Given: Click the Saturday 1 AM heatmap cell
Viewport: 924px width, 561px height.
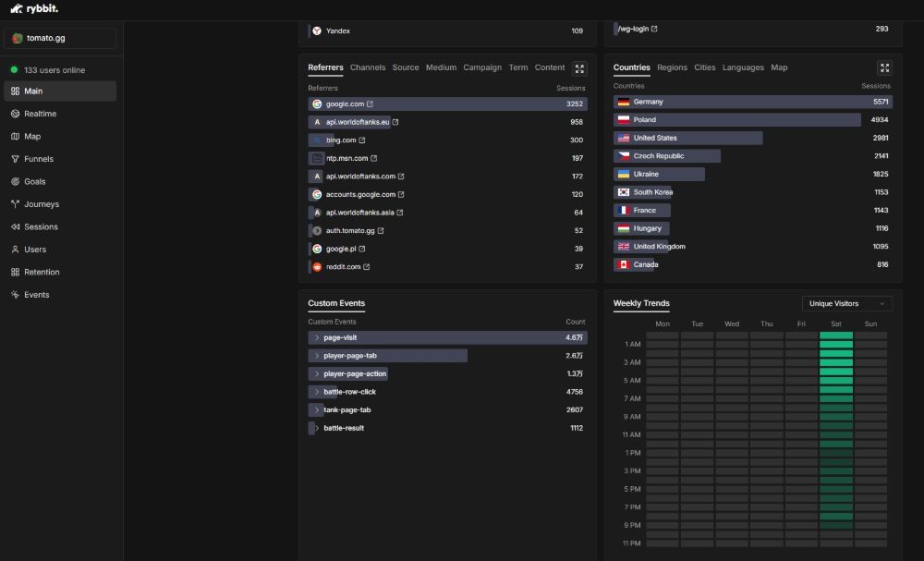Looking at the screenshot, I should tap(835, 344).
